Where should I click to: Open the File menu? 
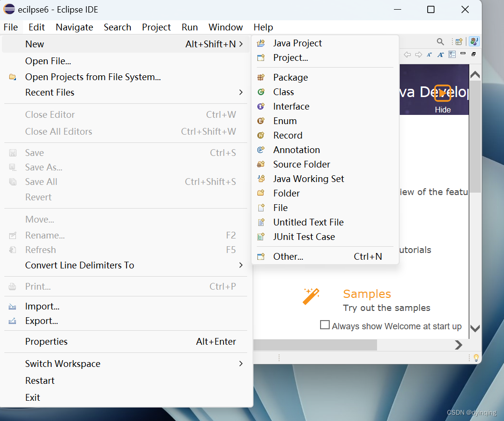pyautogui.click(x=11, y=28)
